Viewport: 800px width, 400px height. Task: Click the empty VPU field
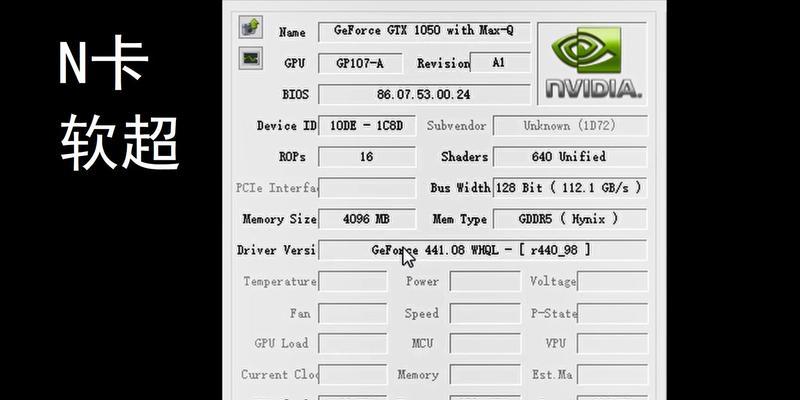click(613, 343)
